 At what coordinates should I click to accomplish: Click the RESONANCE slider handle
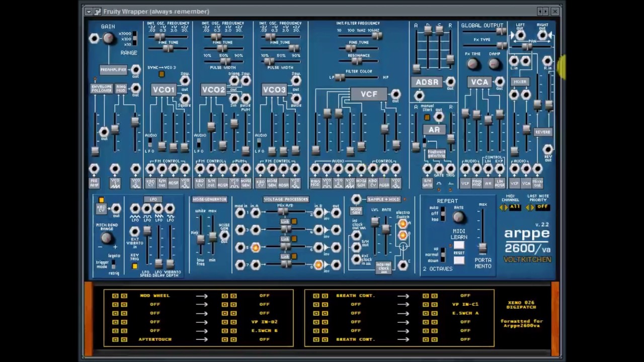click(357, 61)
